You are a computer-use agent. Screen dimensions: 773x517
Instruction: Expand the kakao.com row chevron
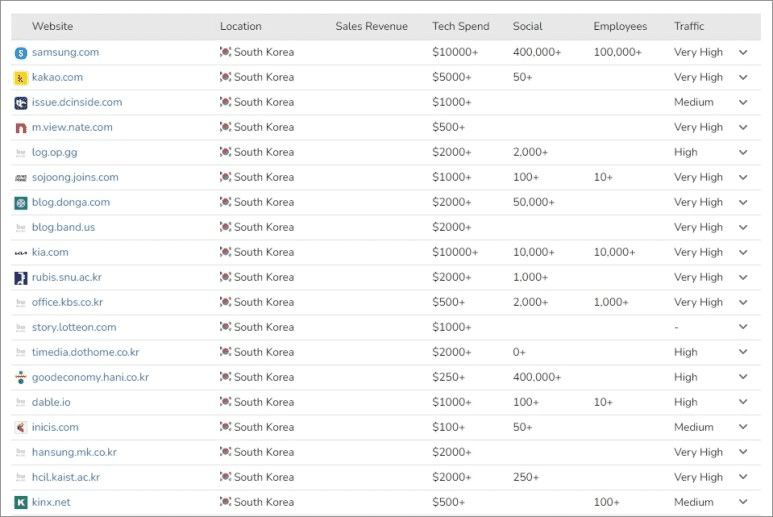(x=743, y=77)
